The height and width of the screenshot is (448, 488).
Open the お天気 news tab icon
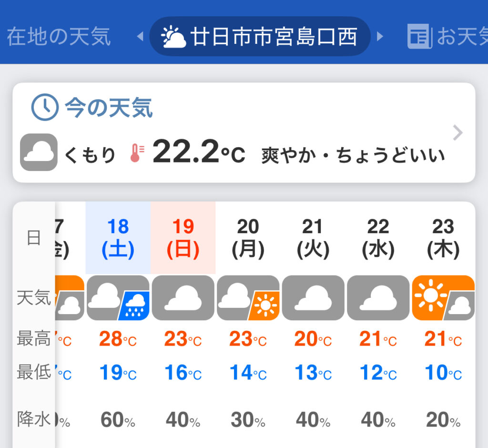point(418,37)
